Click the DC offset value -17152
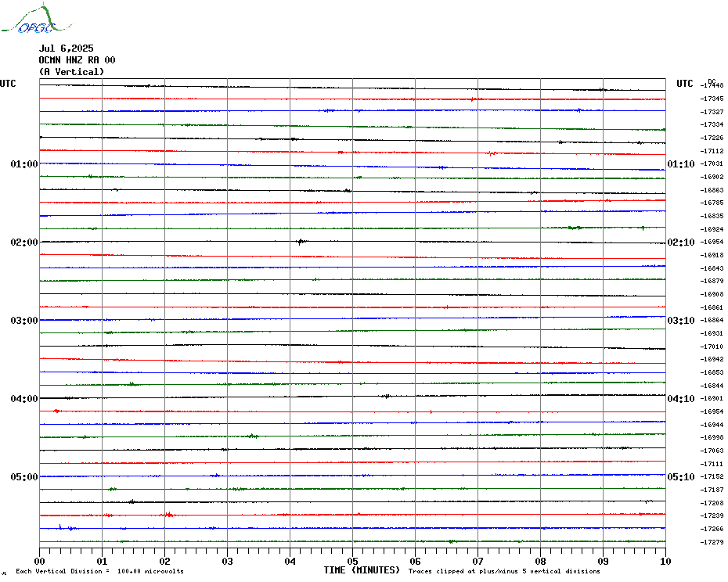 (712, 476)
